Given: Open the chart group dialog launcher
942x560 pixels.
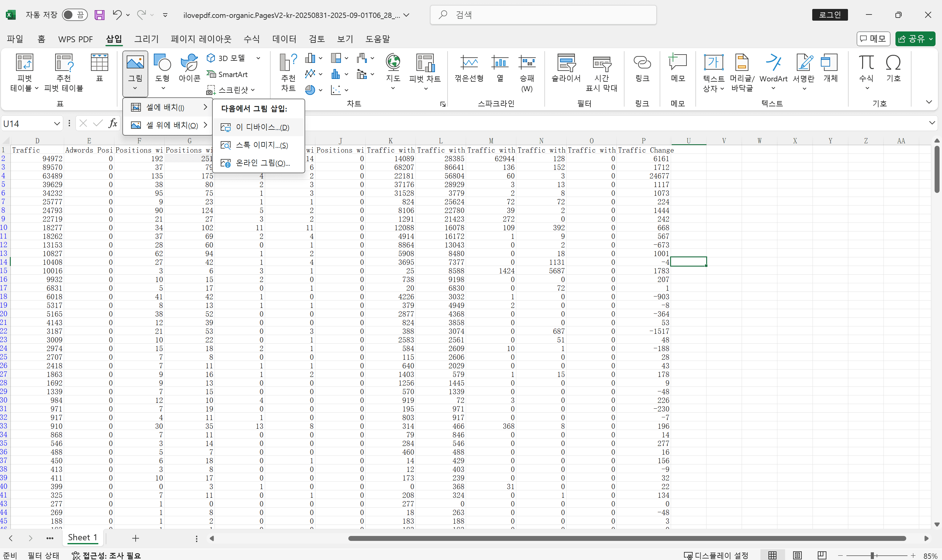Looking at the screenshot, I should tap(443, 104).
